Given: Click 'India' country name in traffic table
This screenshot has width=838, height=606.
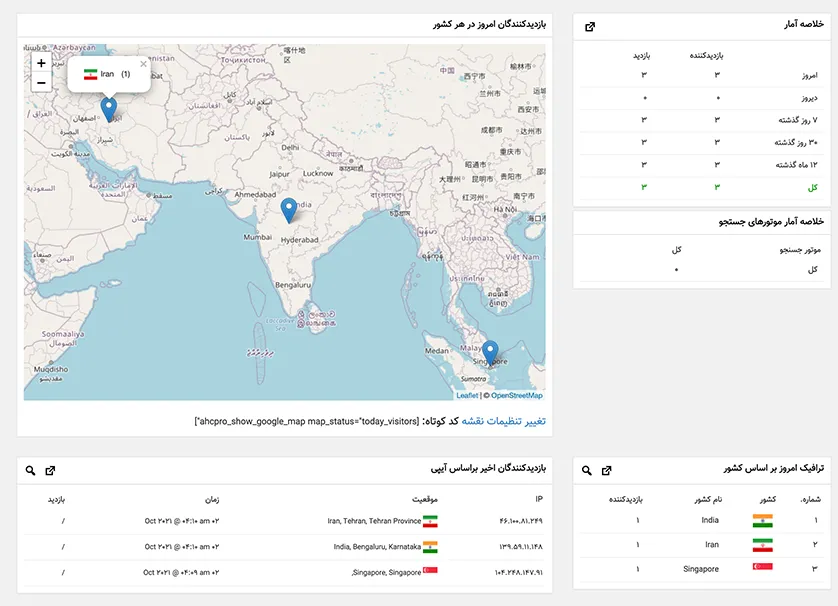Looking at the screenshot, I should [x=710, y=520].
